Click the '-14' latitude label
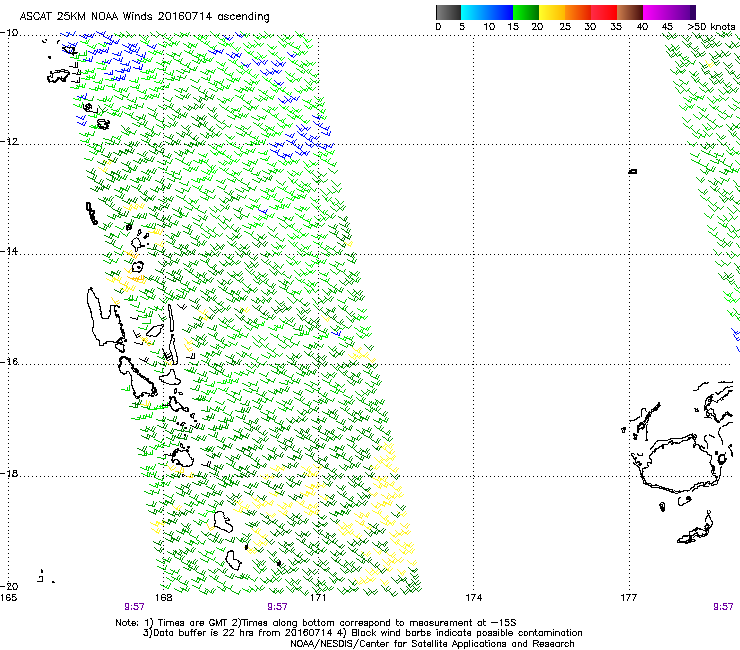Viewport: 740px width, 650px height. pos(9,251)
